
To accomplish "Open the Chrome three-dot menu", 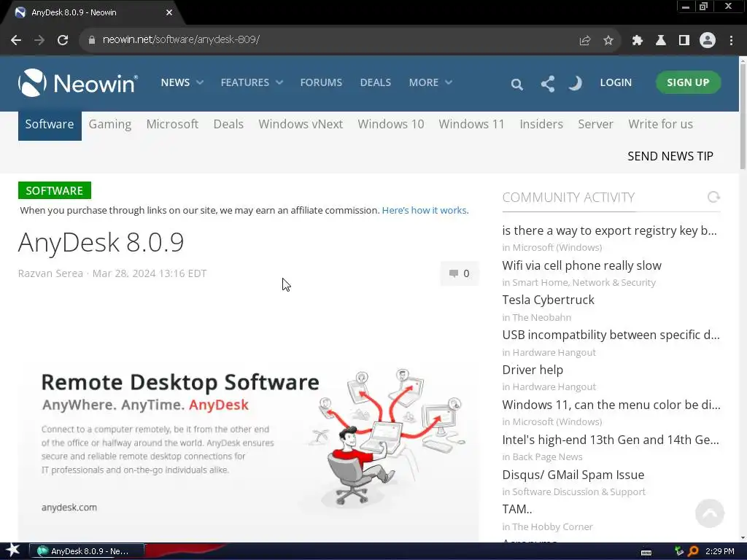I will click(731, 40).
